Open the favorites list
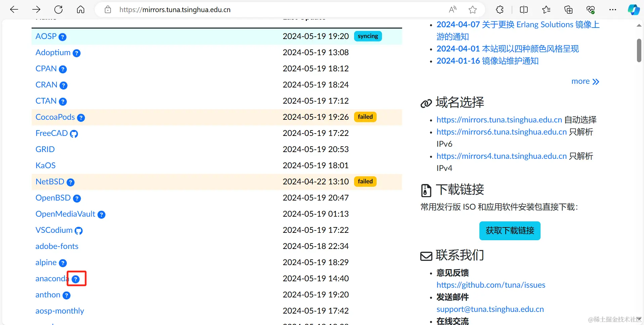Screen dimensions: 644x325 546,9
